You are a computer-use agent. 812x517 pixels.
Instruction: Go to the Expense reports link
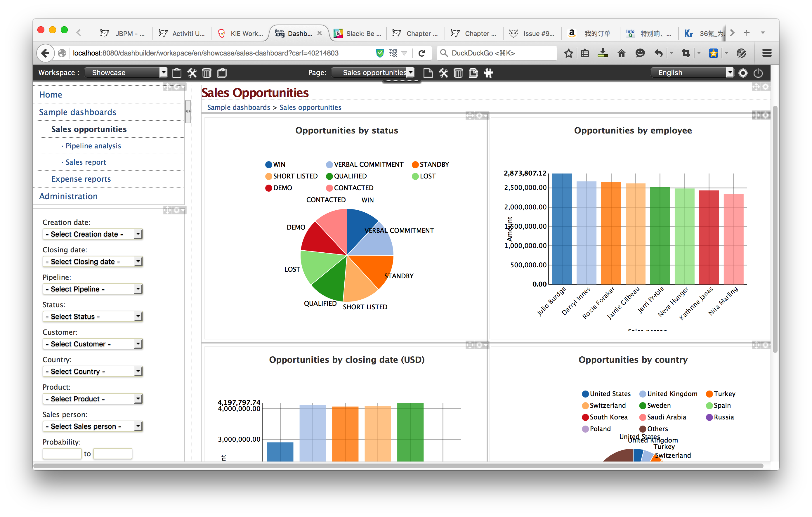[x=81, y=179]
